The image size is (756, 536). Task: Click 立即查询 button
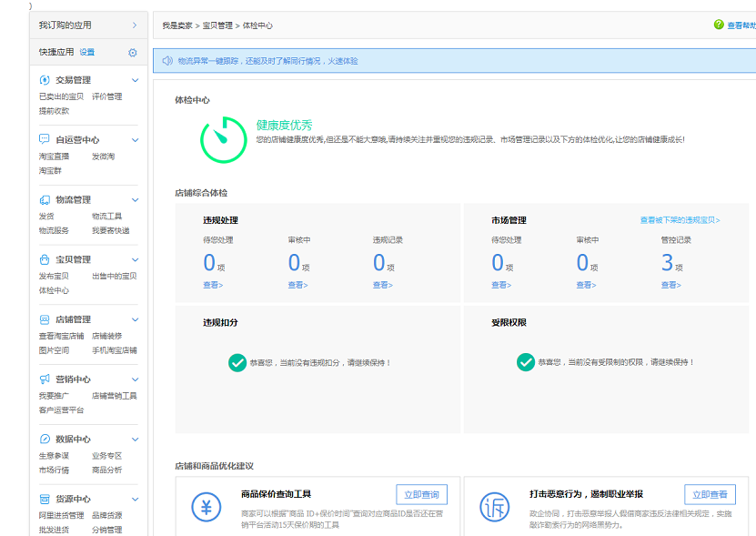[x=421, y=494]
